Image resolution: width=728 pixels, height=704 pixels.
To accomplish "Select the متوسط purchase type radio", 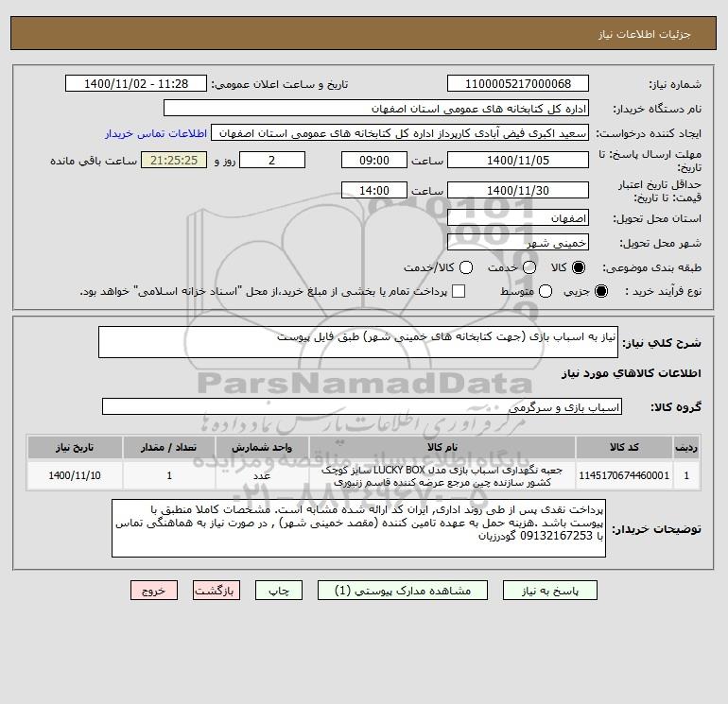I will [x=546, y=291].
